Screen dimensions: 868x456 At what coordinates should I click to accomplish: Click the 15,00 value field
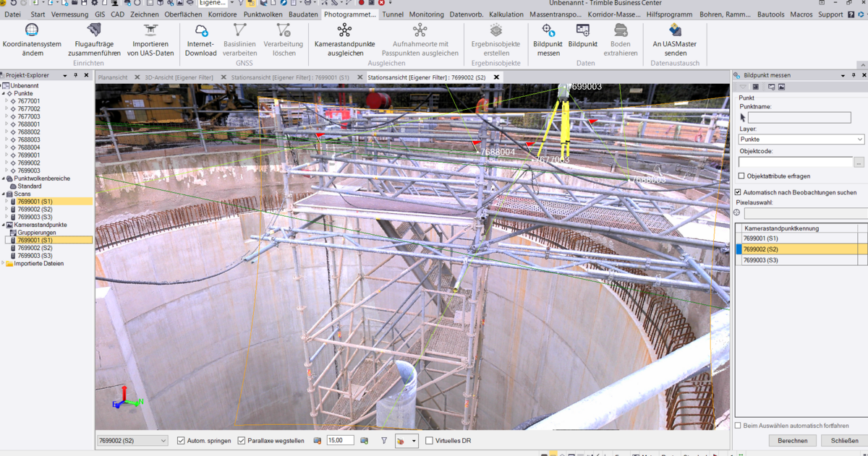340,440
